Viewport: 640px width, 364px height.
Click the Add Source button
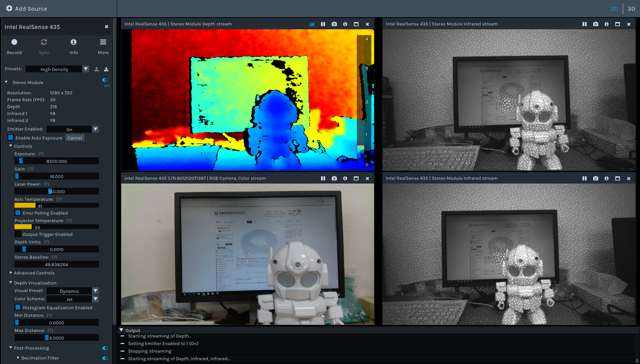point(27,9)
